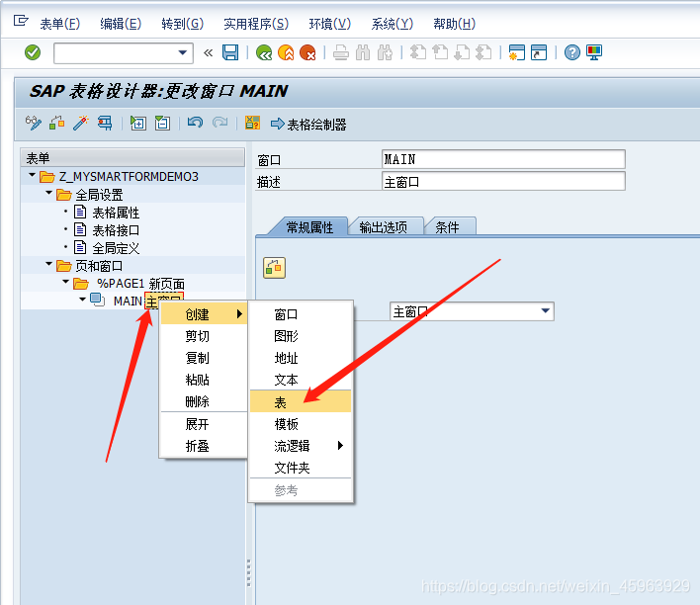
Task: Switch to the 条件 tab
Action: tap(447, 227)
